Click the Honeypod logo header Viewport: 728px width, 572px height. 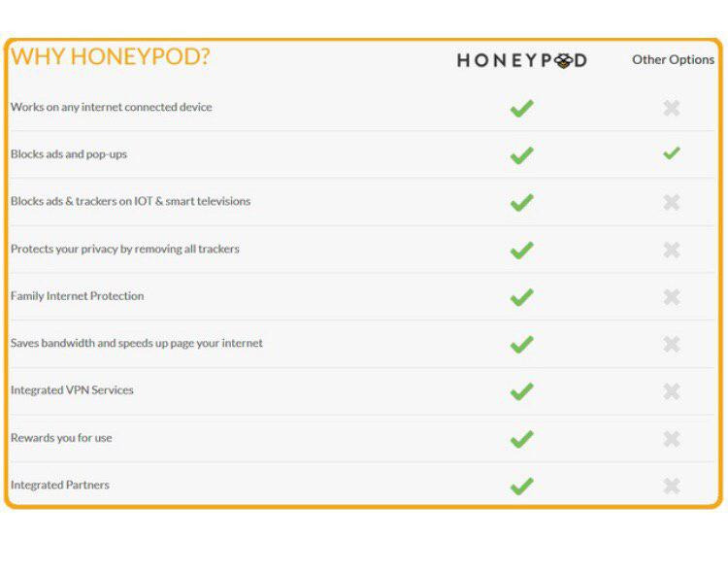point(522,60)
